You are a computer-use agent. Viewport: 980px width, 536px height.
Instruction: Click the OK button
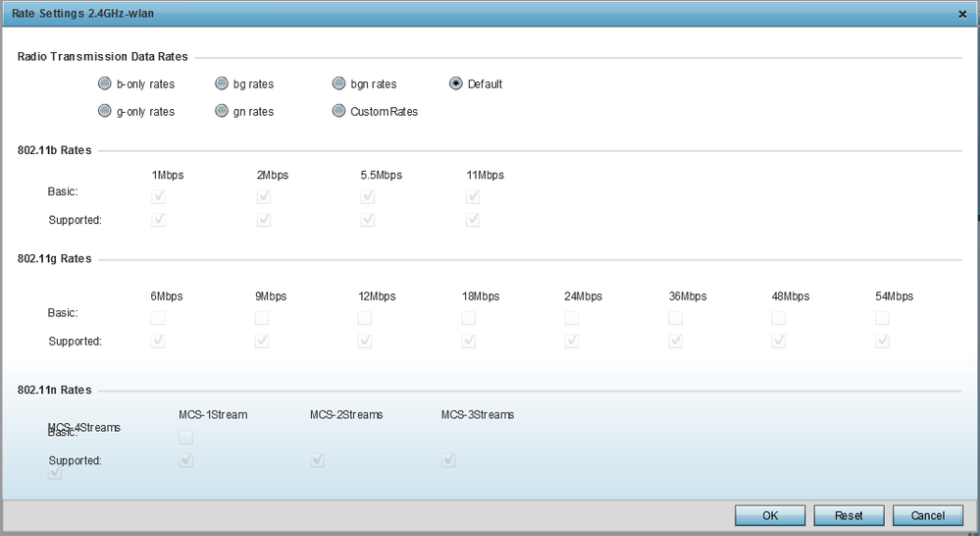click(x=769, y=515)
